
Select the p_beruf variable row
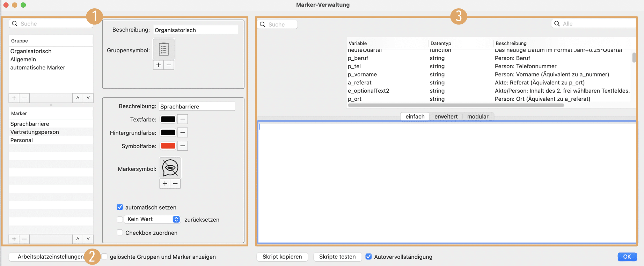click(489, 58)
